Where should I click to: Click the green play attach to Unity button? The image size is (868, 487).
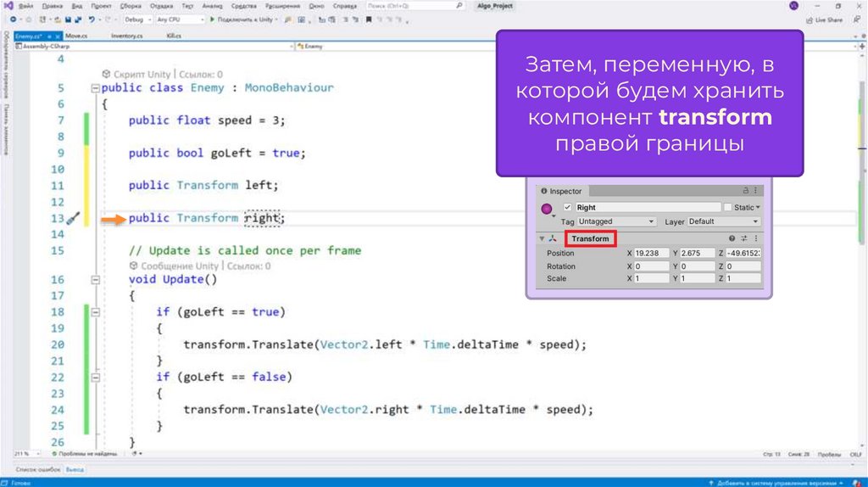[214, 19]
